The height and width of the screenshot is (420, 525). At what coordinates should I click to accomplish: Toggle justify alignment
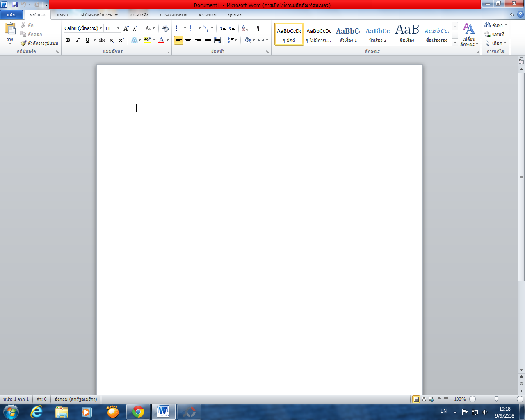tap(208, 40)
